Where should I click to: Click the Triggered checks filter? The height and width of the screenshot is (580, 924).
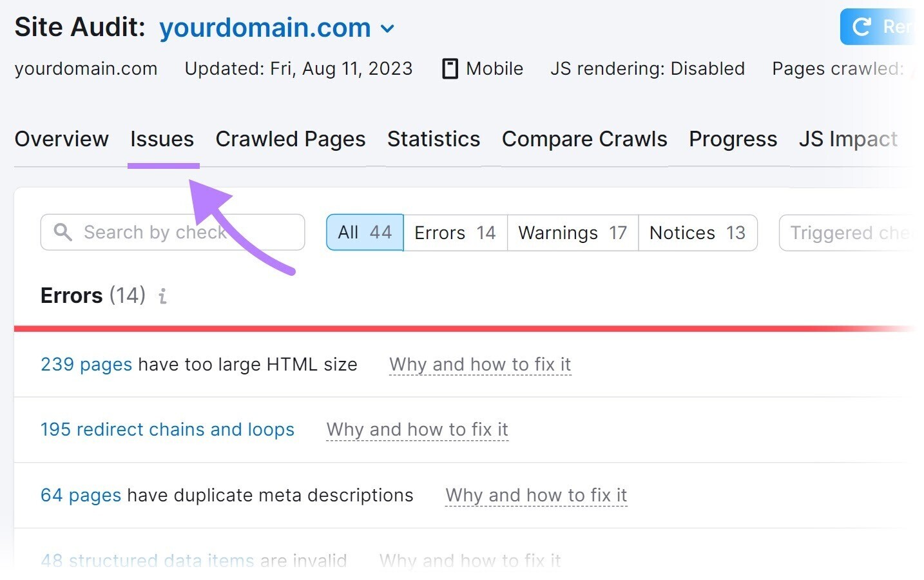click(x=857, y=233)
